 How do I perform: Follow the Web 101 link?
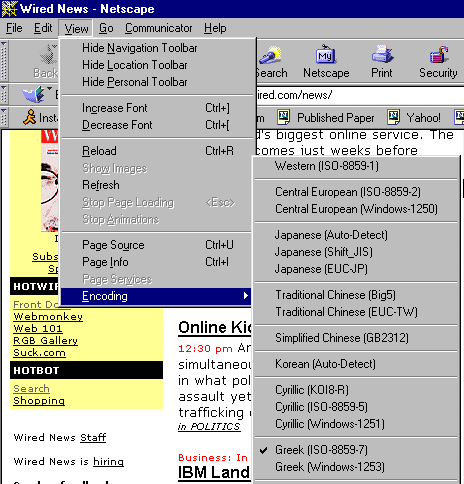(x=38, y=329)
